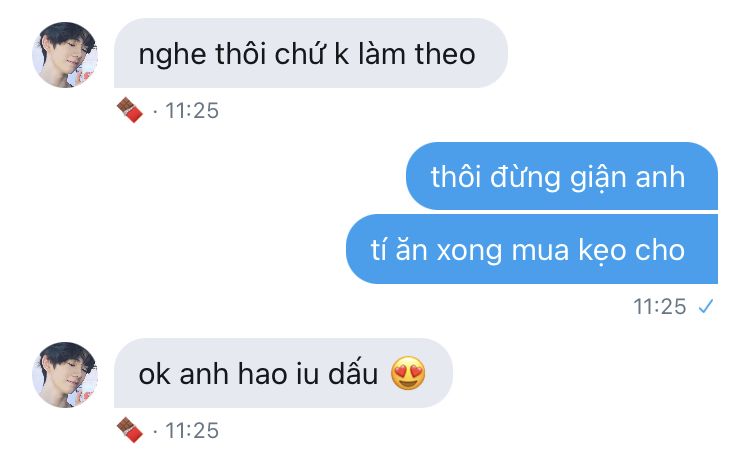The width and height of the screenshot is (750, 450).
Task: Click the chocolate bar emoji under the last message
Action: tap(130, 430)
